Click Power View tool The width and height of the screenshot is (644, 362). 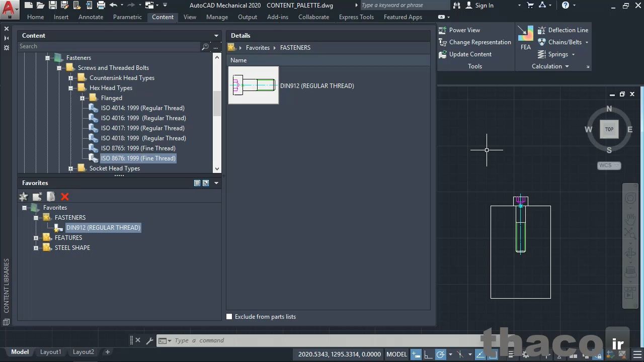click(459, 30)
